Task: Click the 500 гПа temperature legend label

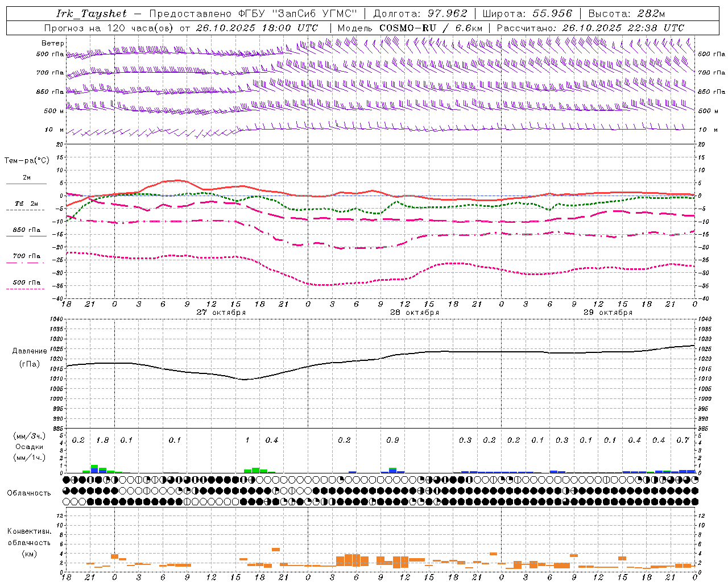Action: click(x=27, y=282)
